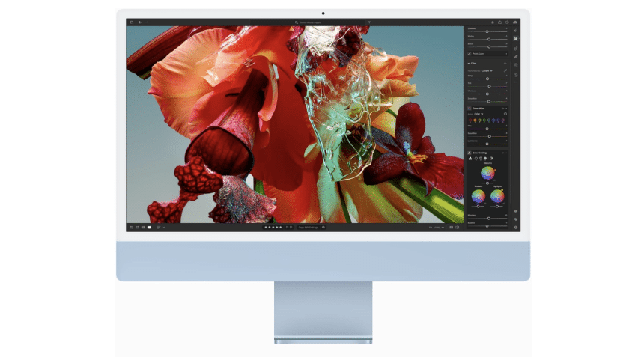The image size is (644, 357).
Task: Click the Shadows color wheel
Action: coord(479,196)
